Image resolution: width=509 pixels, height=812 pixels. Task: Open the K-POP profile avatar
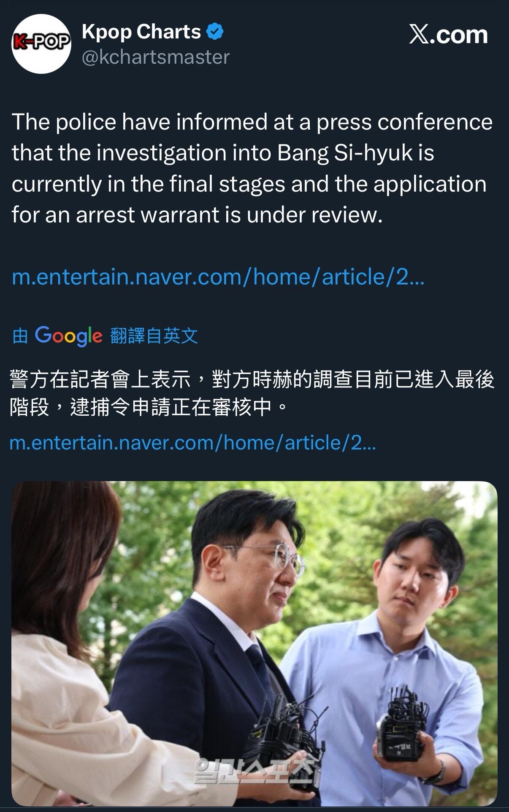(x=41, y=44)
